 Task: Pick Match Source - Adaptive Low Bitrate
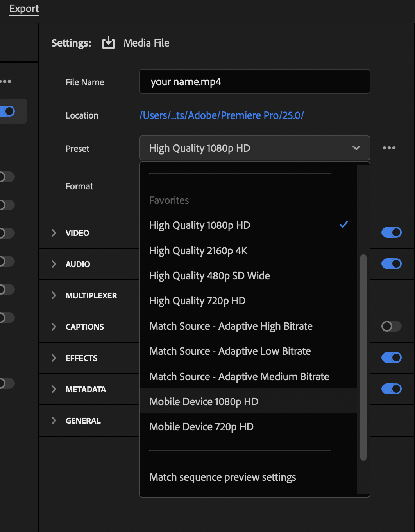pyautogui.click(x=230, y=351)
